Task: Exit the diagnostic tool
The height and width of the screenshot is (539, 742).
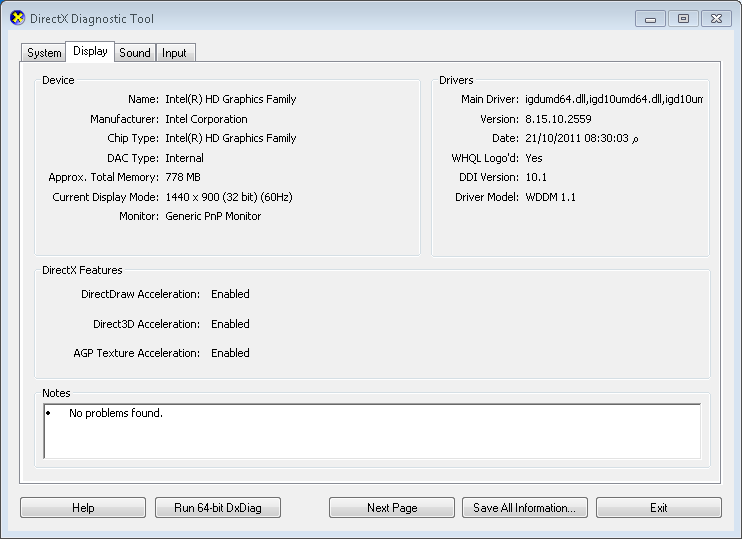Action: (659, 508)
